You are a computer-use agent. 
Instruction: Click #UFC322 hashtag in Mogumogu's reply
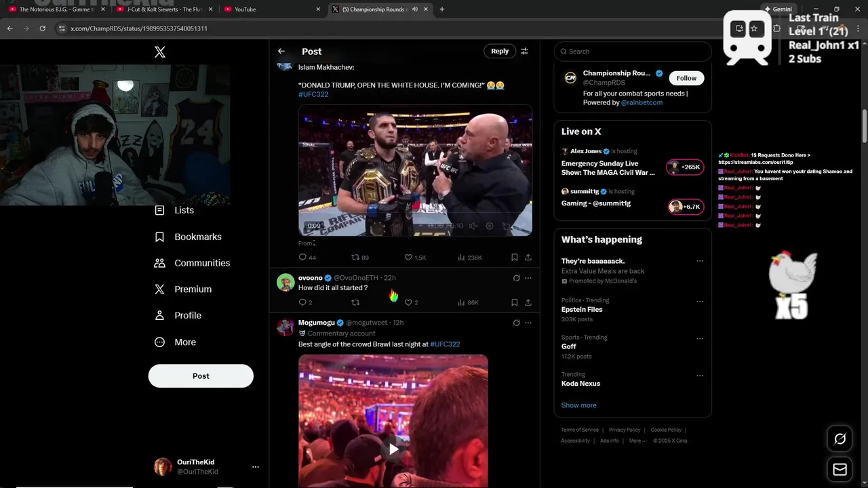click(x=445, y=344)
